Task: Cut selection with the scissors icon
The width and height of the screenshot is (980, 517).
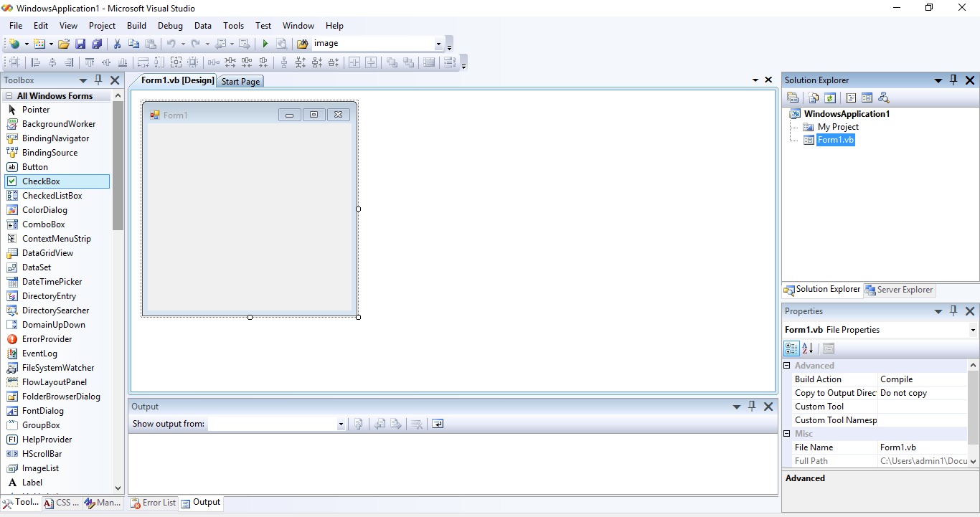Action: click(x=117, y=44)
